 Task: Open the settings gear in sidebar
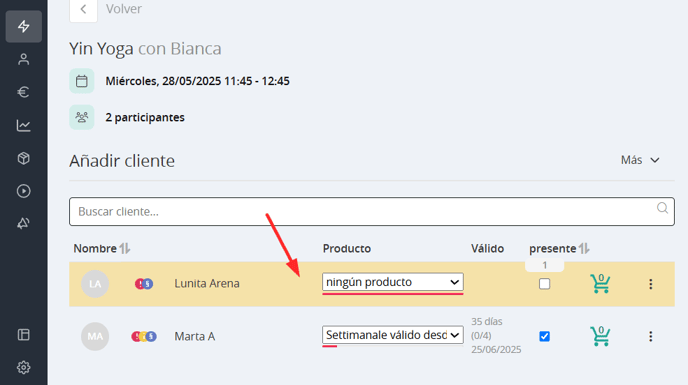click(24, 367)
